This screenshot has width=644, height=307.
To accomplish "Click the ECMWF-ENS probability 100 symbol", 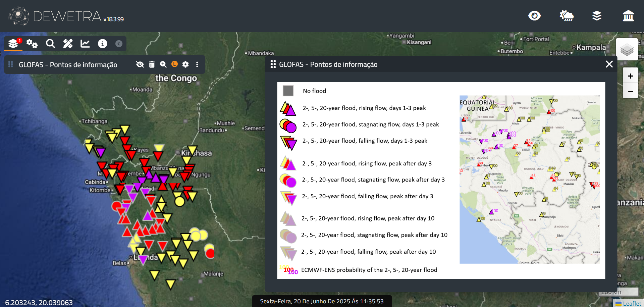I will 288,269.
